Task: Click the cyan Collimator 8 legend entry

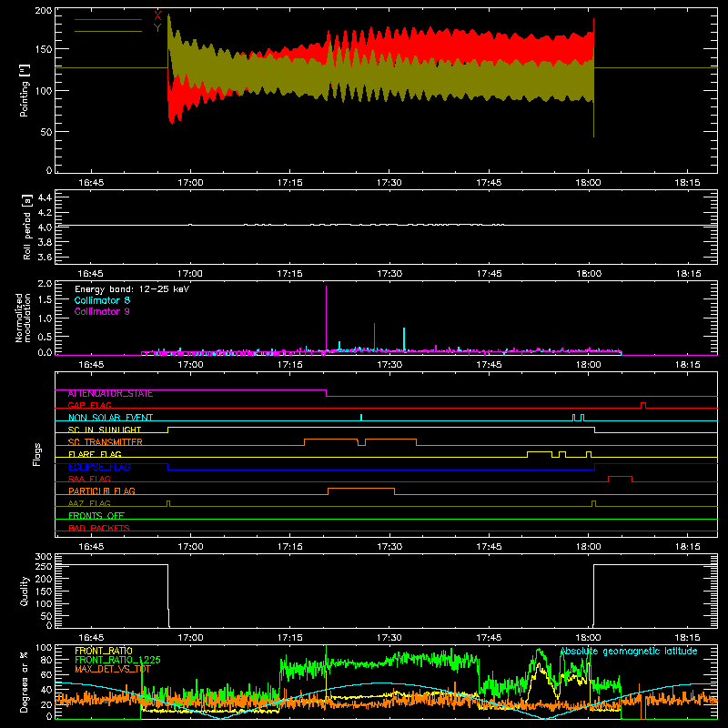Action: (x=102, y=300)
